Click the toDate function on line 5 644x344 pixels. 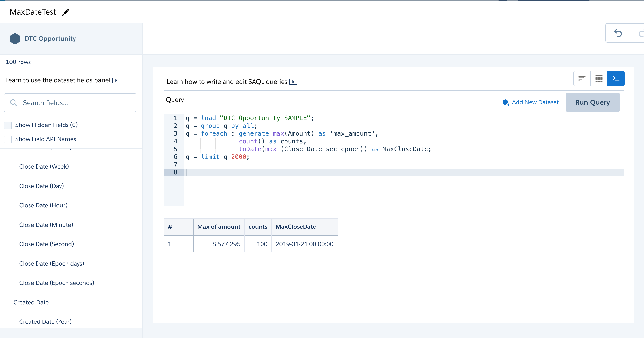point(250,149)
